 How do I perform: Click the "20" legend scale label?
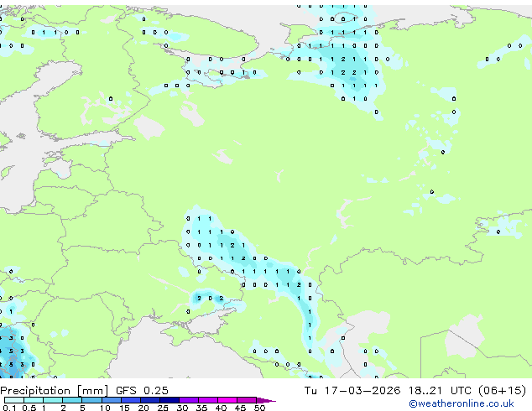click(143, 408)
